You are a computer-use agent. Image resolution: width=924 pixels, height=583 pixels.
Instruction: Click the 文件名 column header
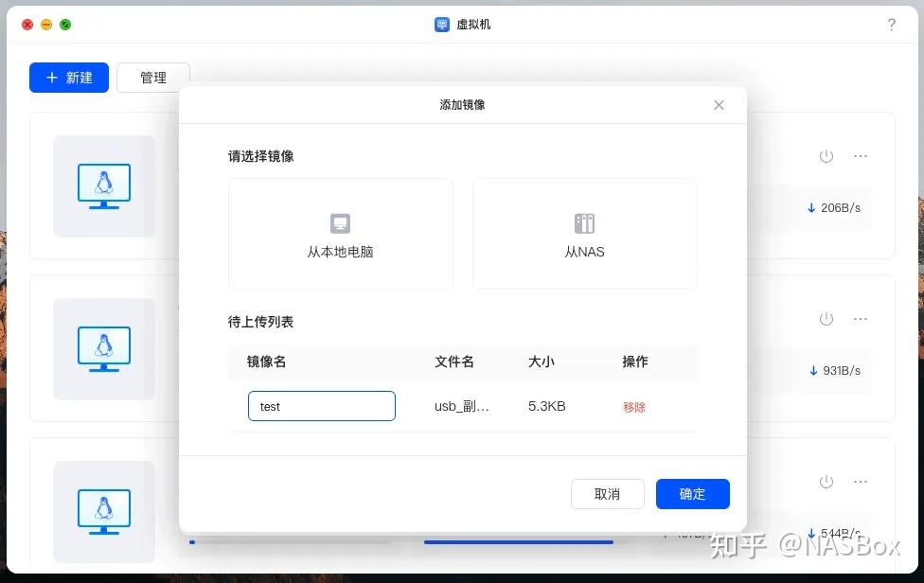[454, 362]
